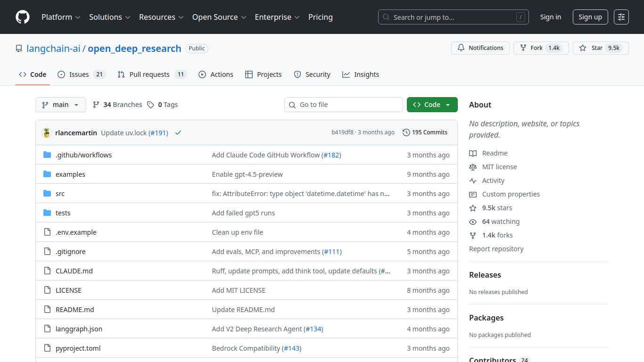Click the Security shield icon tab
Screen dimensions: 644x362
(x=297, y=74)
